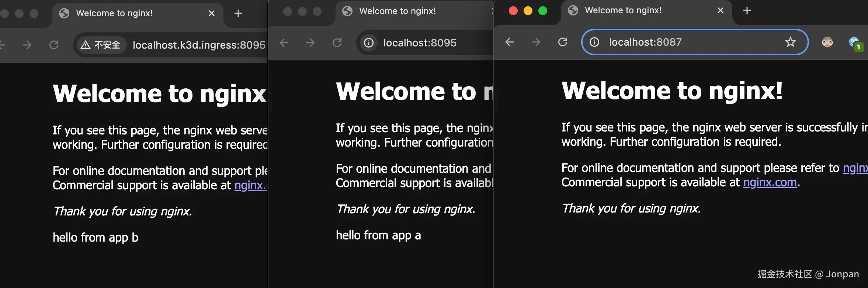Go back in the localhost:8095 window

(x=284, y=43)
